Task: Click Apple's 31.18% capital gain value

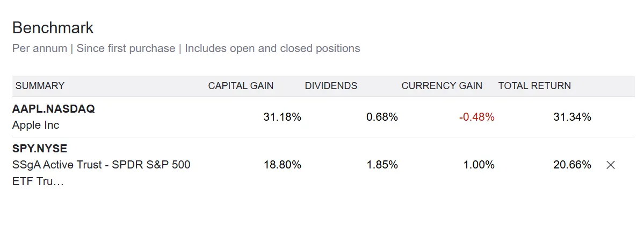Action: (x=282, y=117)
